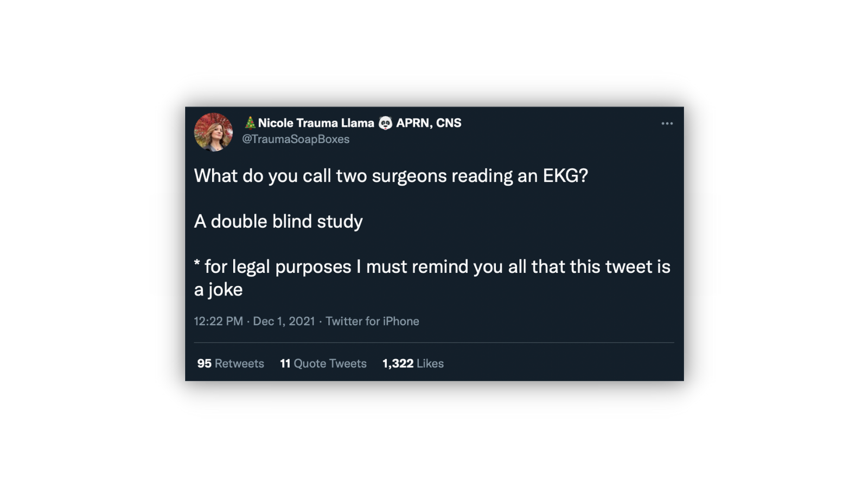Click the words 'a joke' ending the tweet
868x488 pixels.
pyautogui.click(x=218, y=290)
